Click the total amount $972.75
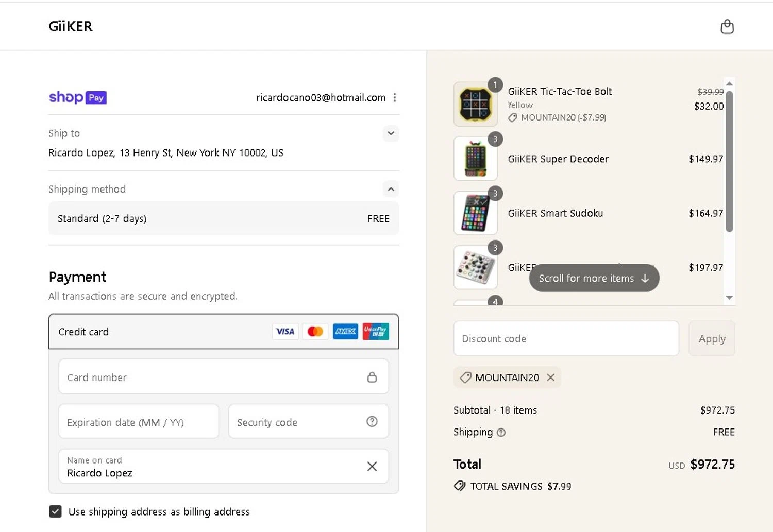This screenshot has height=532, width=773. 712,464
